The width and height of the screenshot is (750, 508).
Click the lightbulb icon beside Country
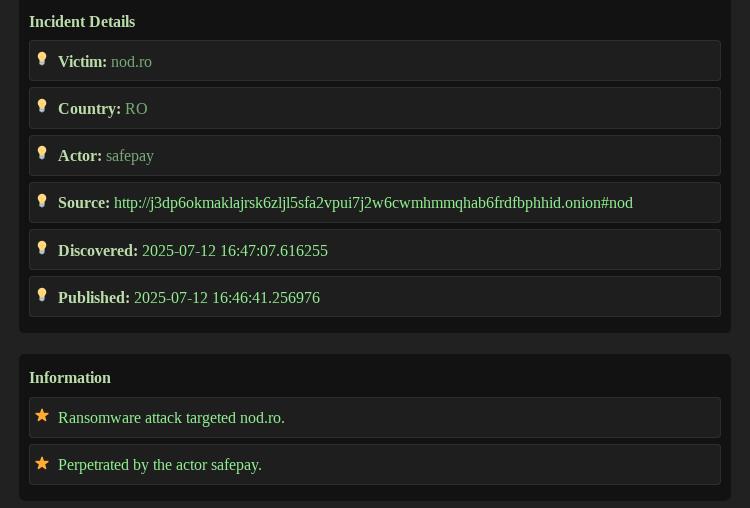click(x=42, y=106)
